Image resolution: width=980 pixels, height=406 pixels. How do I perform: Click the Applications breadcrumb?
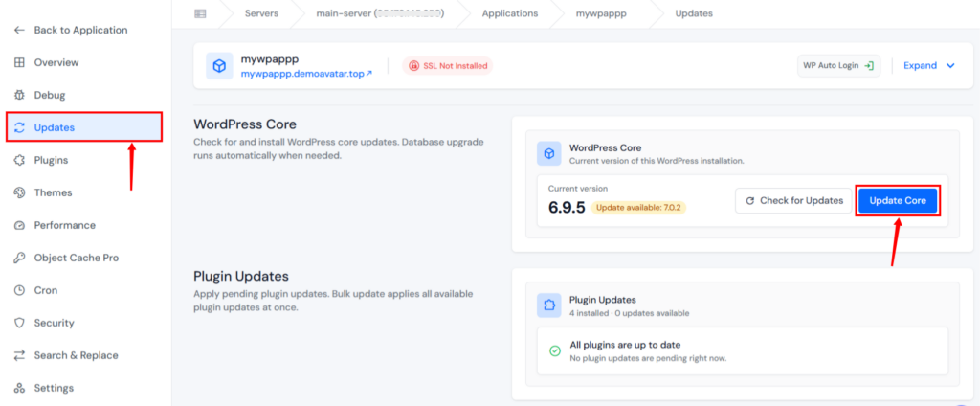[509, 13]
